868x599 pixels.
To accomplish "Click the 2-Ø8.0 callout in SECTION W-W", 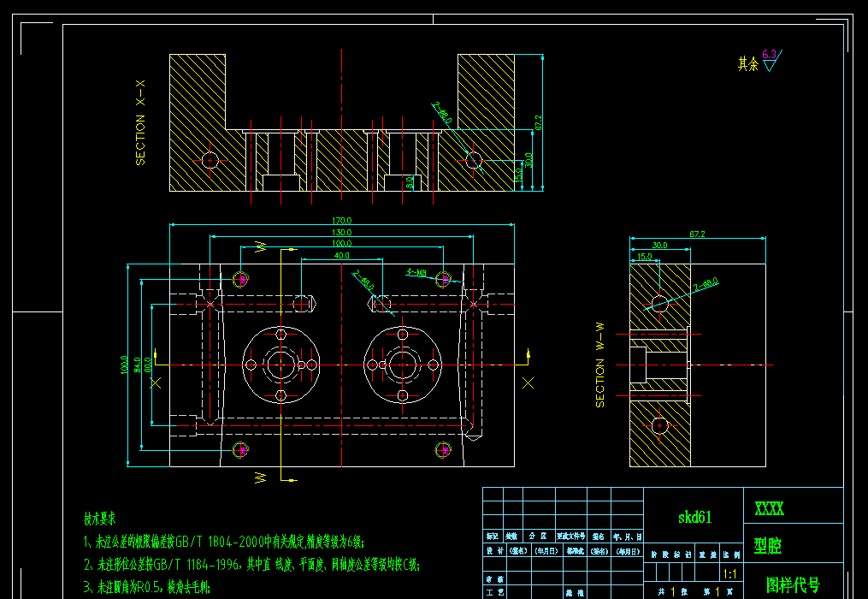I will coord(706,285).
